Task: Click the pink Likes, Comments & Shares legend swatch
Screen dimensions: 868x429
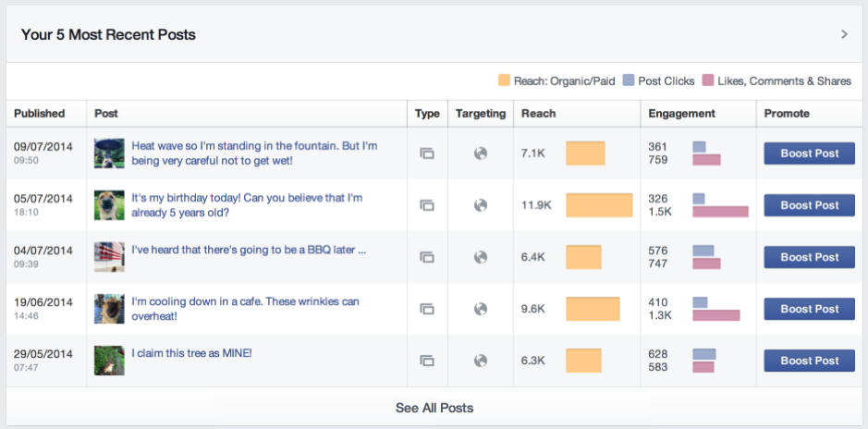Action: [x=707, y=80]
